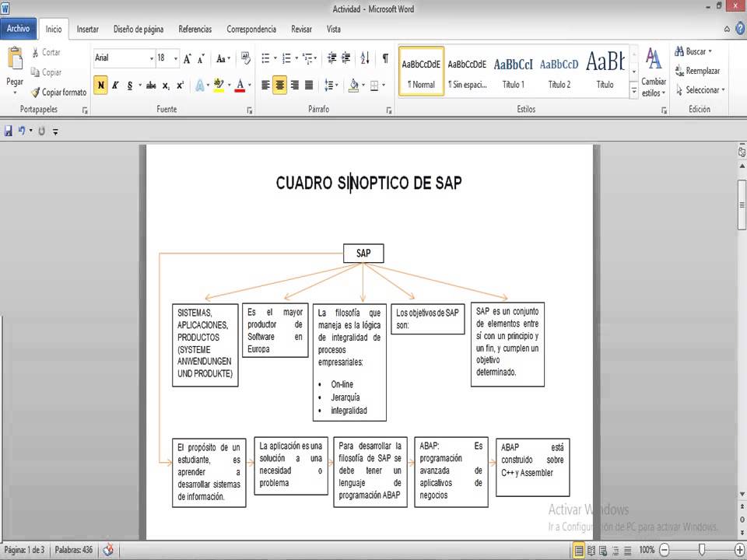Open the Archivo tab
Screen dimensions: 747x560
[18, 29]
